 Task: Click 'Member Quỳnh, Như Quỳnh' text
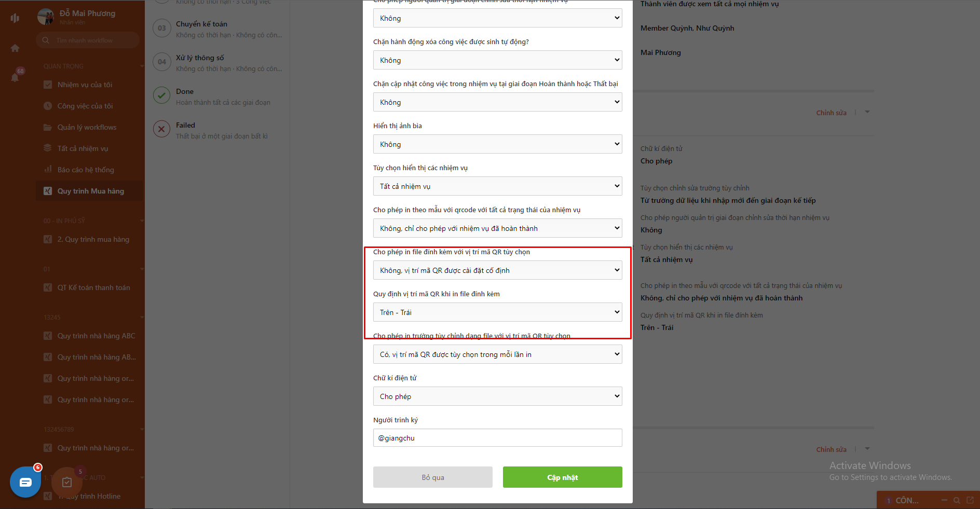point(687,28)
